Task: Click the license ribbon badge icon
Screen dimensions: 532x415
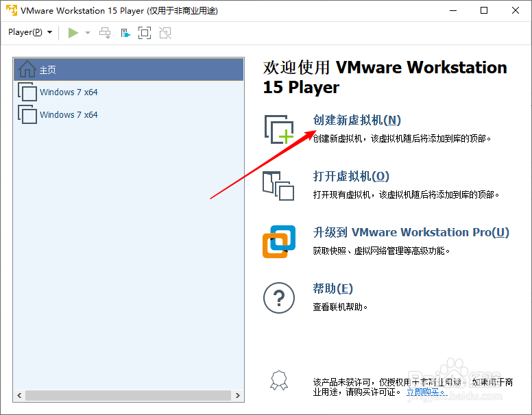Action: tap(279, 381)
